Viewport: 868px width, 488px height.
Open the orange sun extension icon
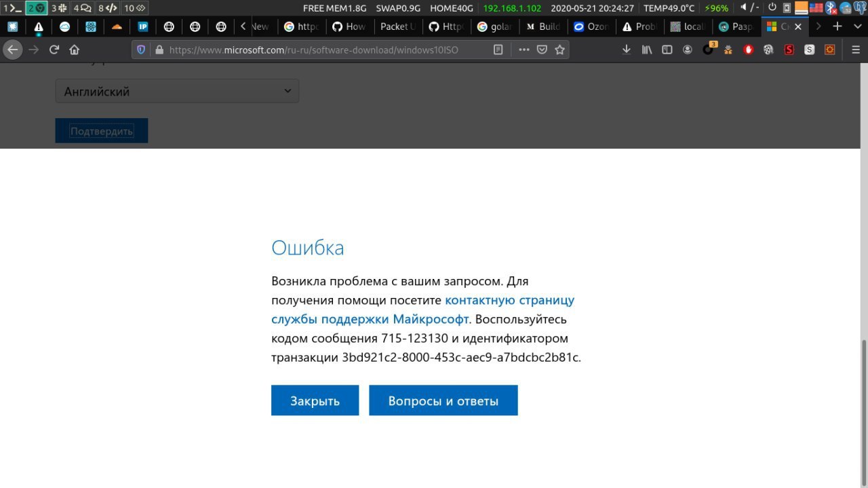[x=830, y=50]
